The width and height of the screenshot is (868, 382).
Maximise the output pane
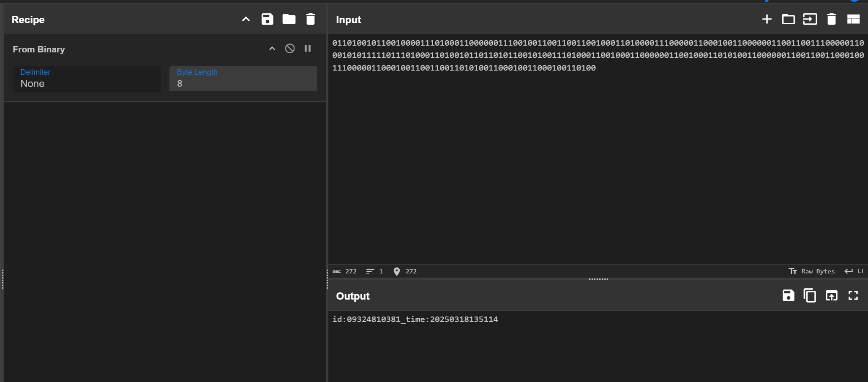853,295
